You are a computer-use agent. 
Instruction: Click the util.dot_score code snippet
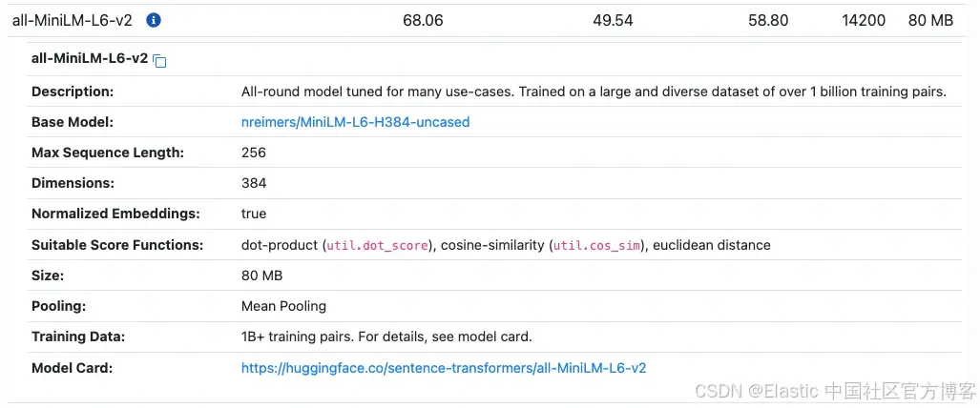click(x=378, y=246)
